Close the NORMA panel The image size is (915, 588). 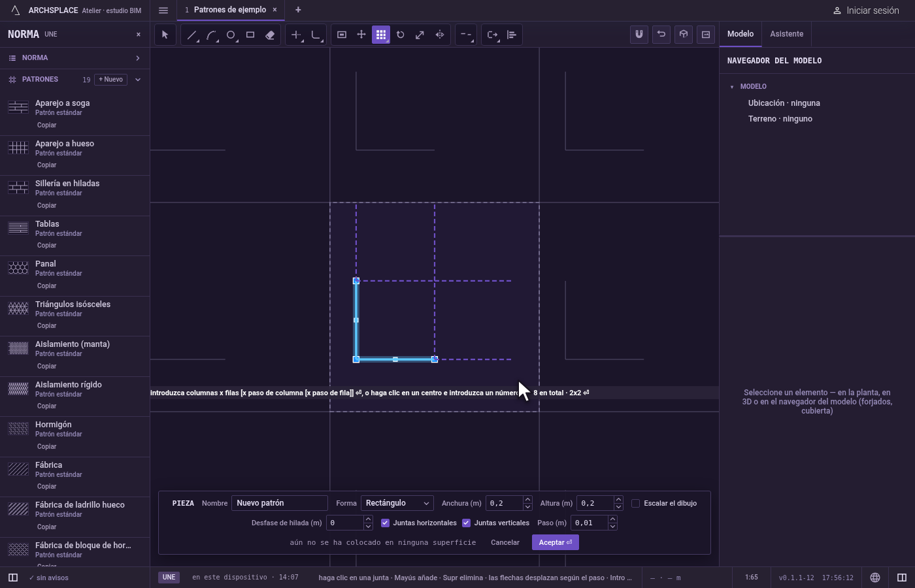point(138,34)
